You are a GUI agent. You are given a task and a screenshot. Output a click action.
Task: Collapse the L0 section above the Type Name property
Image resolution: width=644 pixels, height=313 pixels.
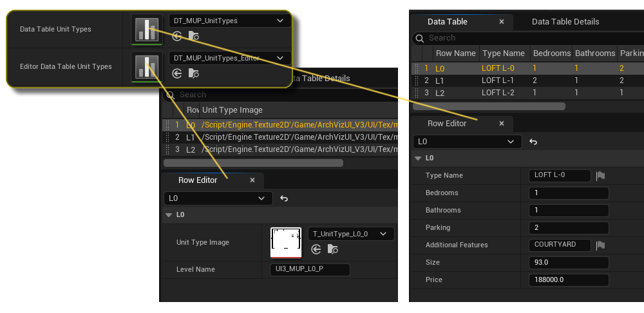point(419,158)
